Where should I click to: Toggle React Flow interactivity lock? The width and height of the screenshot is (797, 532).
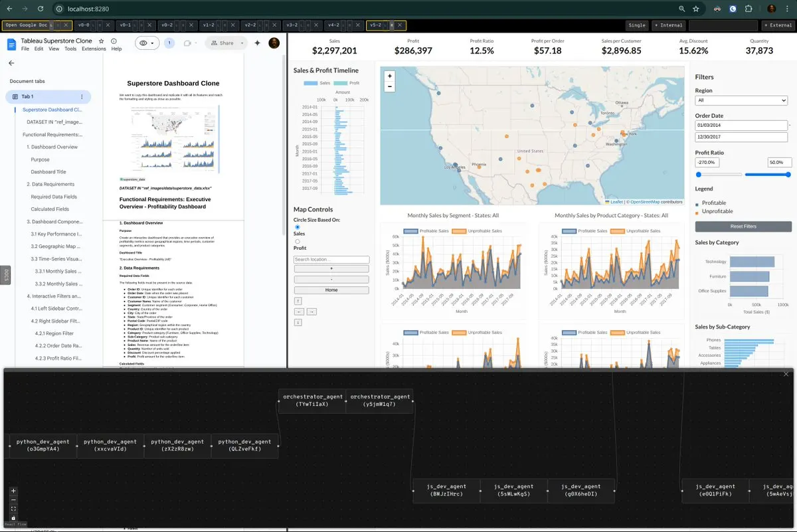coord(13,517)
